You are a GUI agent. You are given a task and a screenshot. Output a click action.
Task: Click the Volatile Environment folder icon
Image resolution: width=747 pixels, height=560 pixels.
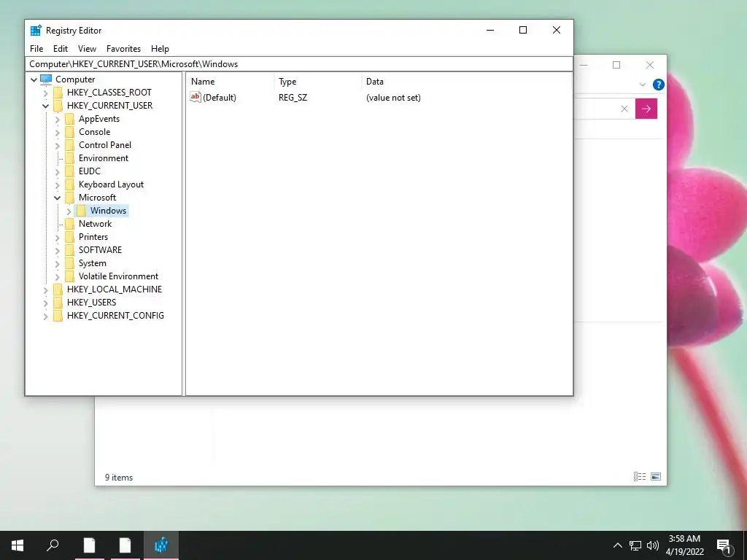[69, 276]
